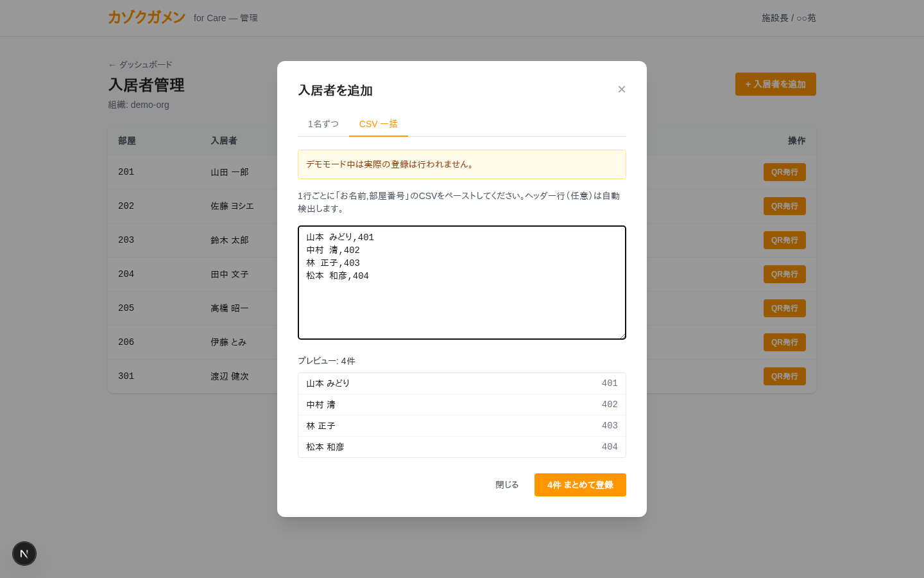Click the + 入居者を追加 button

[776, 84]
